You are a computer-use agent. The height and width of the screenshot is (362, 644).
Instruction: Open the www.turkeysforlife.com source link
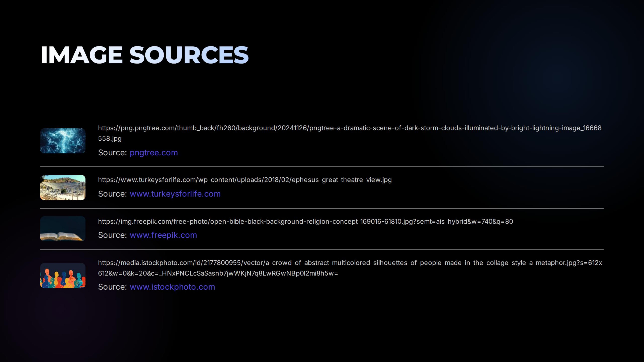pyautogui.click(x=175, y=194)
